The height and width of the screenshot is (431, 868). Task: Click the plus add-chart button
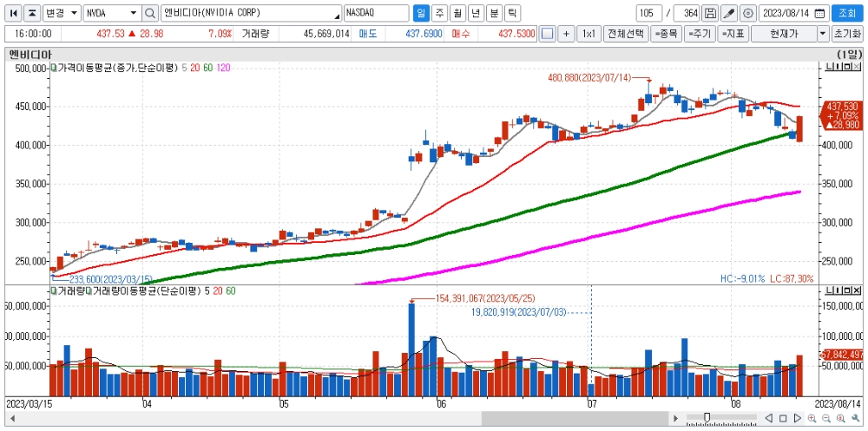click(566, 34)
